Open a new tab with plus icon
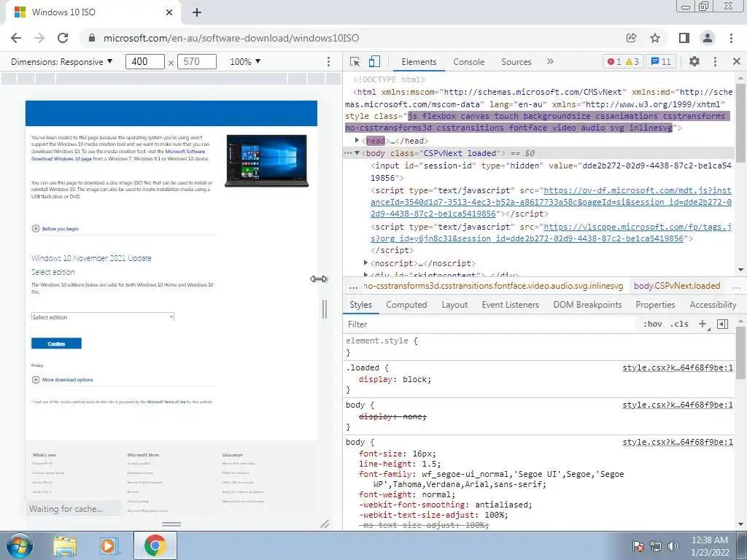The height and width of the screenshot is (560, 747). click(197, 12)
